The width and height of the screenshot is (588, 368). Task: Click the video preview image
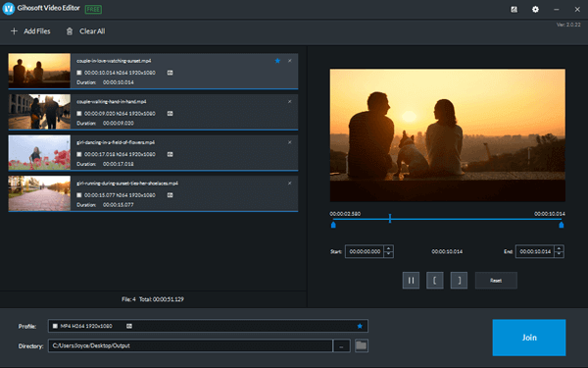pyautogui.click(x=448, y=135)
